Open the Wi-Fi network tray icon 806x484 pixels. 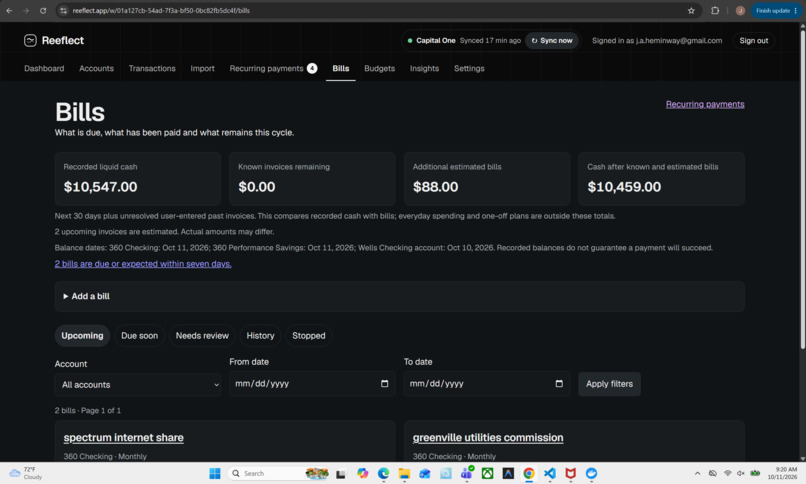727,473
